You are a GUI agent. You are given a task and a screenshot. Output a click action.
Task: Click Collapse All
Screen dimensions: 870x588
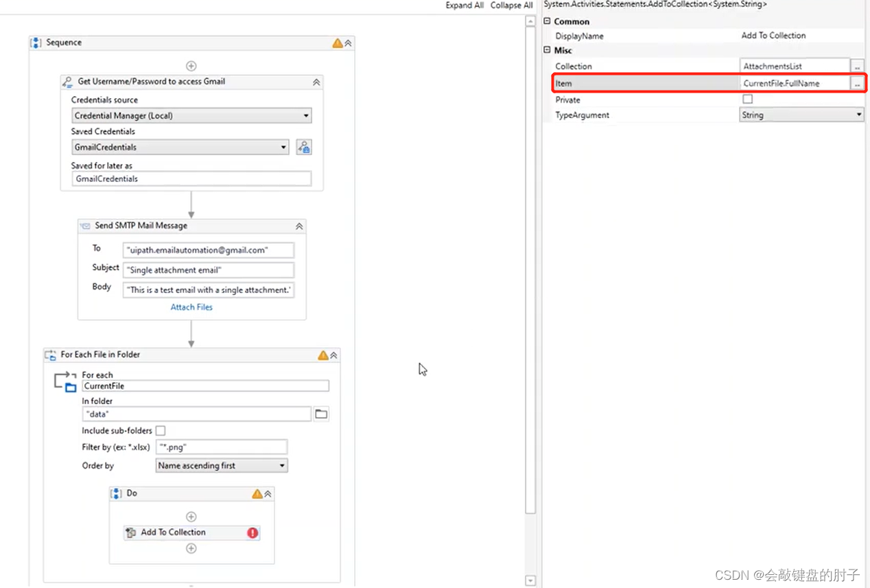[511, 5]
